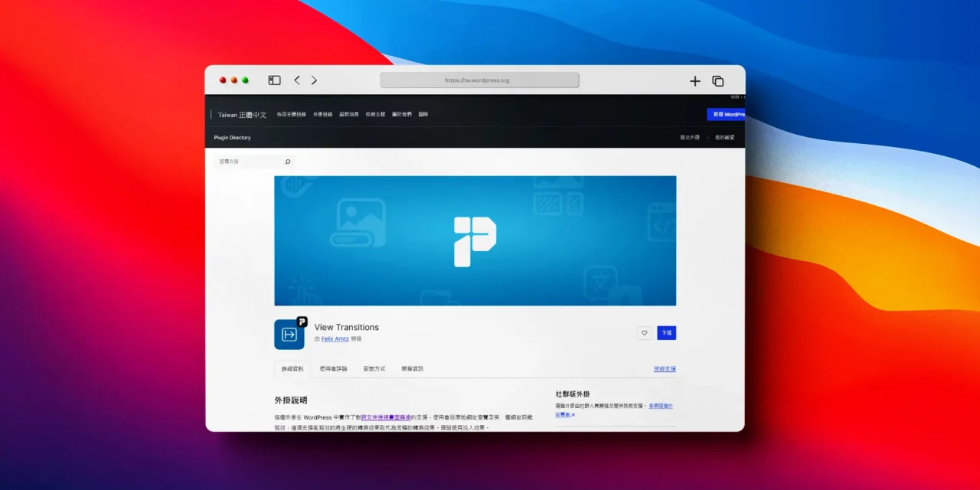Click the magnifier search icon
Viewport: 980px width, 490px height.
point(288,162)
